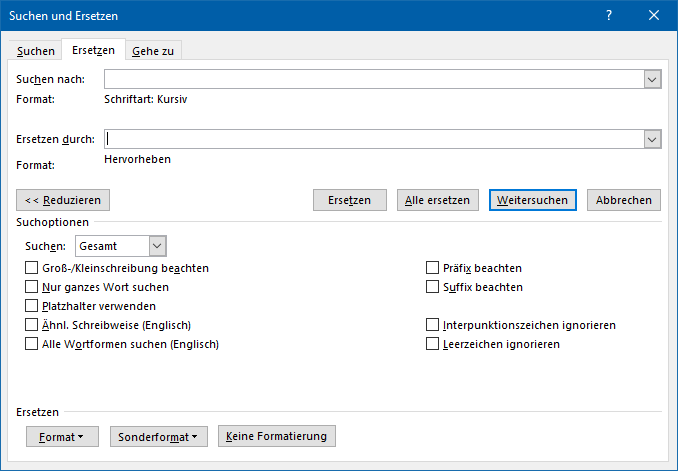Select the Ersetzen tab

pyautogui.click(x=93, y=50)
